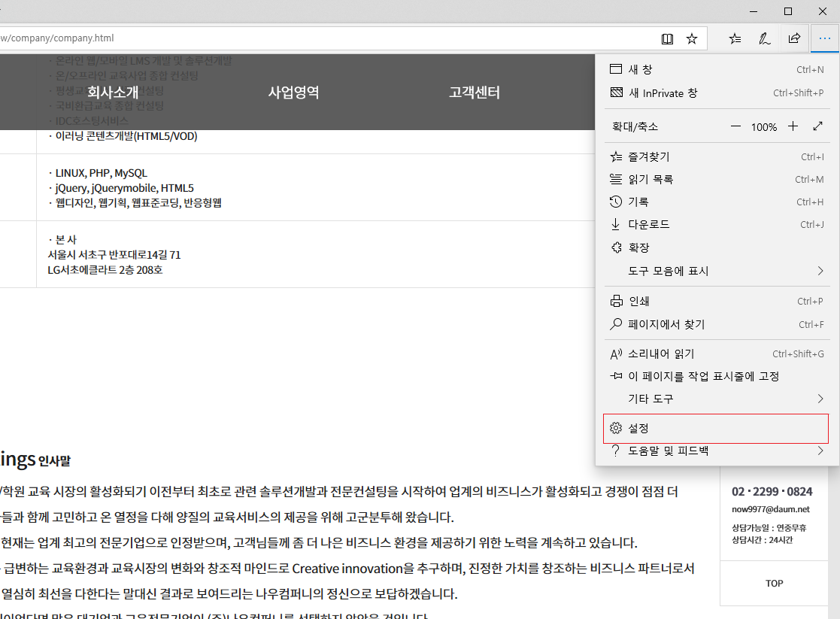Click the 사업영역 navigation link
840x619 pixels.
(x=293, y=93)
